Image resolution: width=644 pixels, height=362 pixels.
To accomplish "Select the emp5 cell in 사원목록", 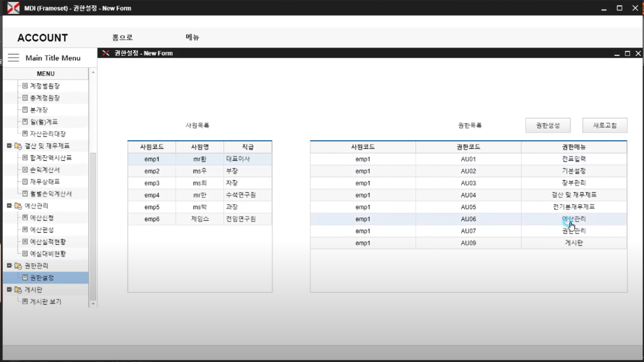I will [152, 207].
